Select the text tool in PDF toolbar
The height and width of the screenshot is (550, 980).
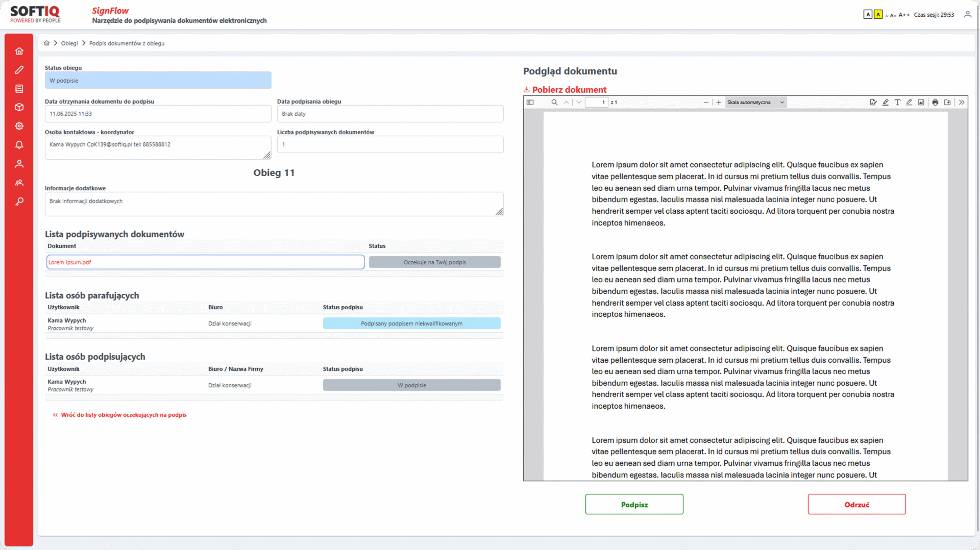(x=897, y=103)
